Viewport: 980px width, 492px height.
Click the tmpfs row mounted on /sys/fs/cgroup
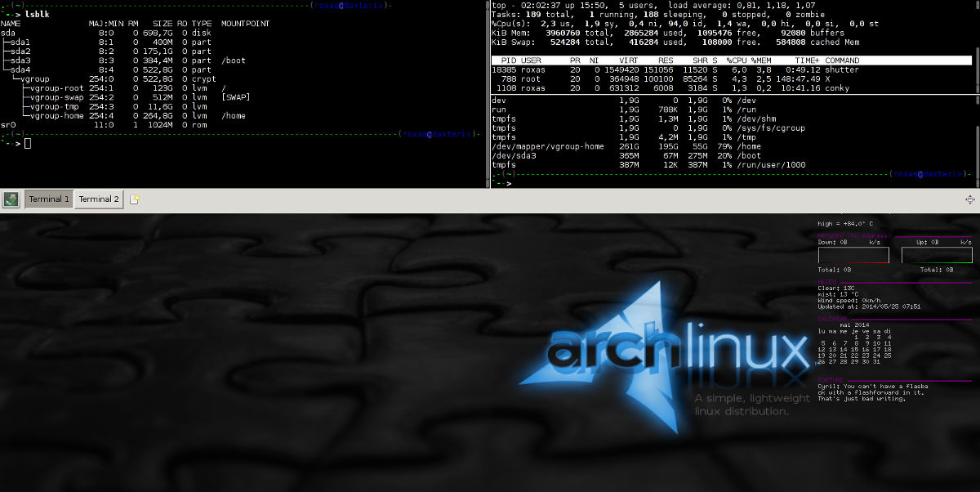pyautogui.click(x=649, y=127)
